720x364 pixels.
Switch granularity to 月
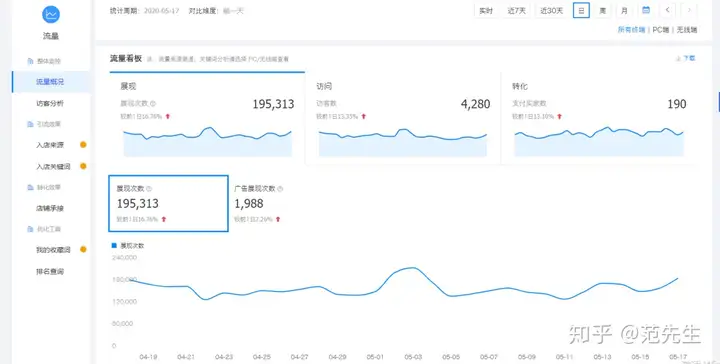[624, 11]
